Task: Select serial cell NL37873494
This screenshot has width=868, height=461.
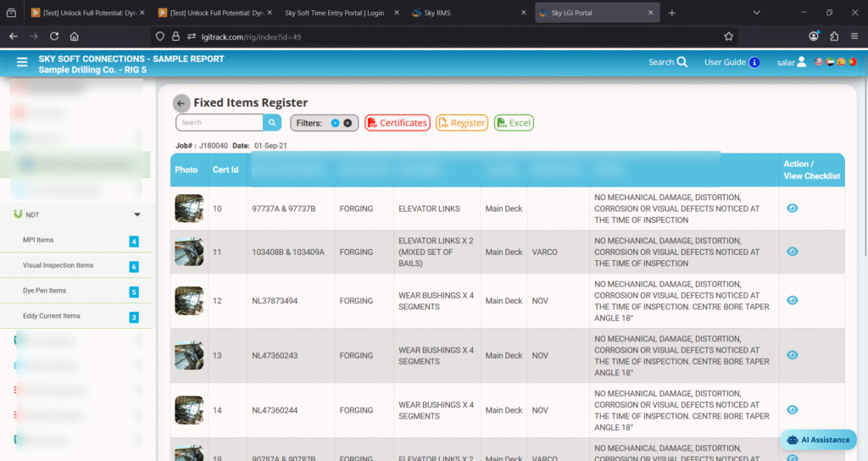Action: (275, 301)
